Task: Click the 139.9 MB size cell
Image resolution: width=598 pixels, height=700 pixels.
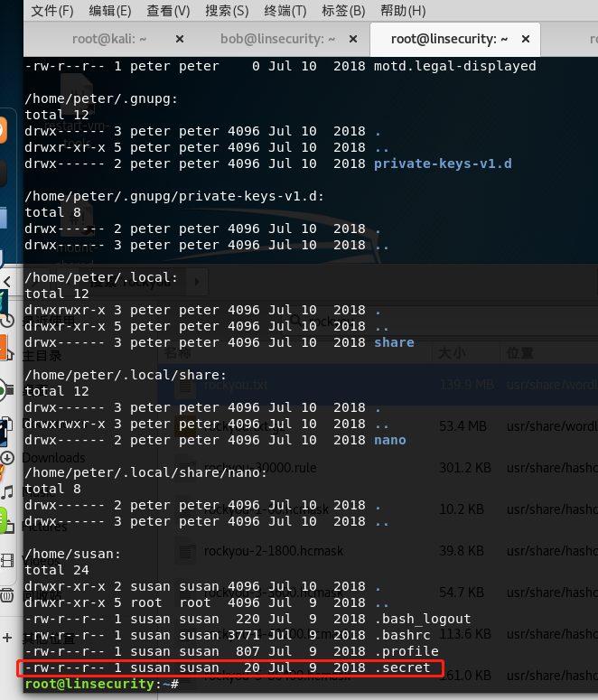Action: [466, 385]
